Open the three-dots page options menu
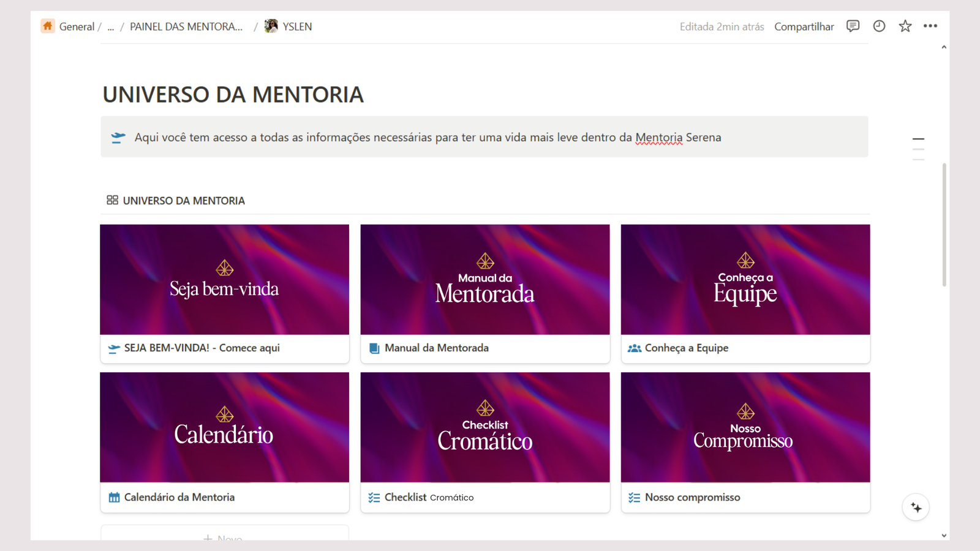The image size is (980, 551). [930, 26]
